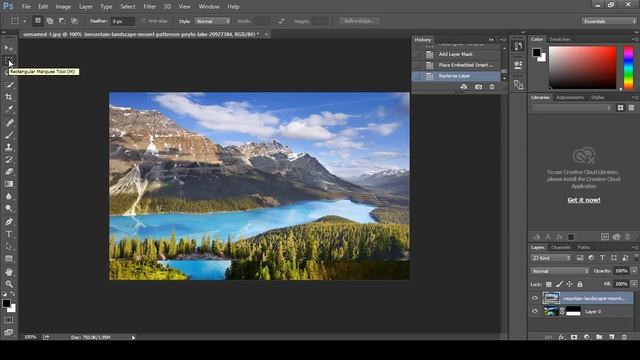The image size is (640, 360).
Task: Select the Move tool
Action: [9, 48]
